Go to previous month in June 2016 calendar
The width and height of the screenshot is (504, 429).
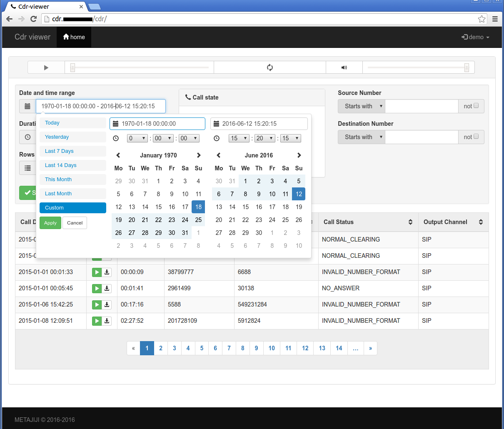219,155
